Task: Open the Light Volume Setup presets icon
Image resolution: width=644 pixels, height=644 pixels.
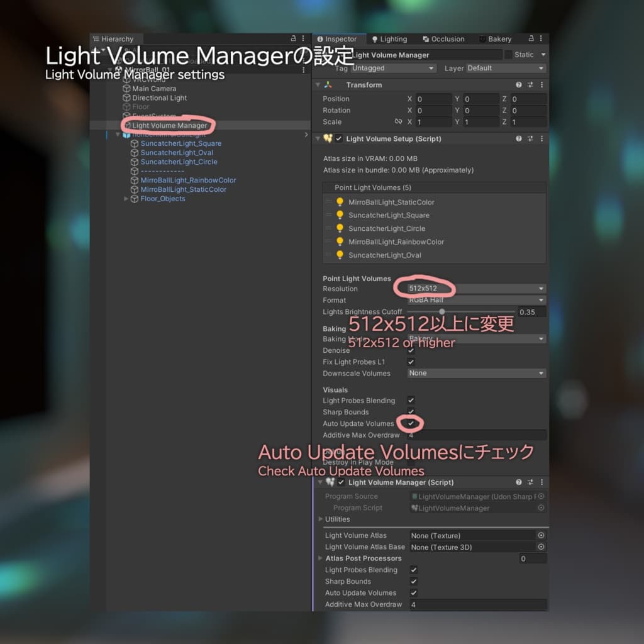Action: click(x=530, y=139)
